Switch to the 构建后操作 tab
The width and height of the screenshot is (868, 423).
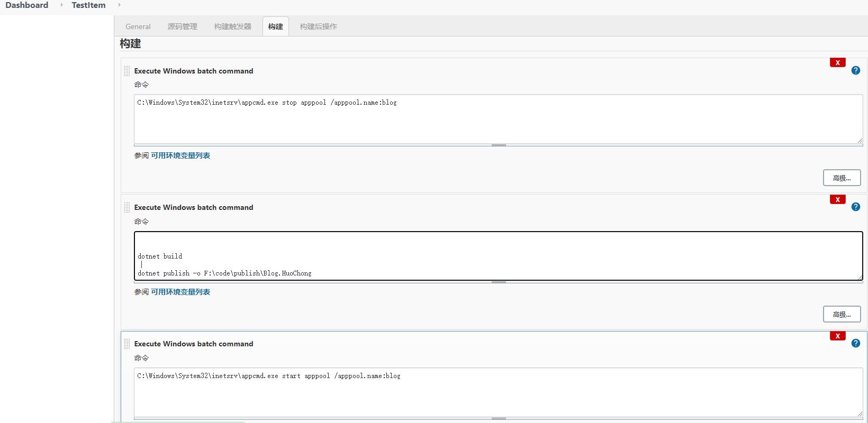click(319, 26)
